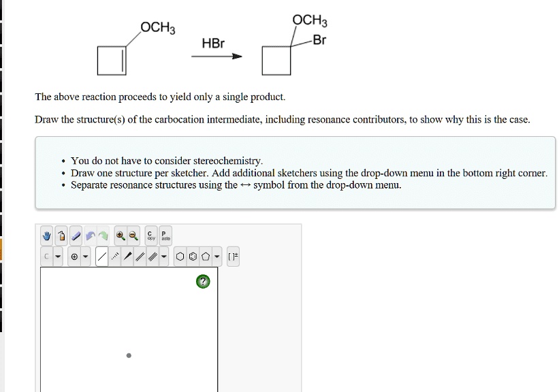Click the green help question mark
The width and height of the screenshot is (559, 392).
202,280
